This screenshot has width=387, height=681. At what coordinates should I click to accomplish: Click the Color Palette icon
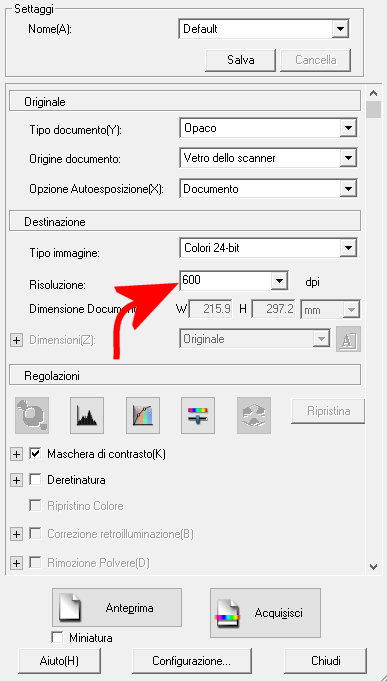coord(254,415)
